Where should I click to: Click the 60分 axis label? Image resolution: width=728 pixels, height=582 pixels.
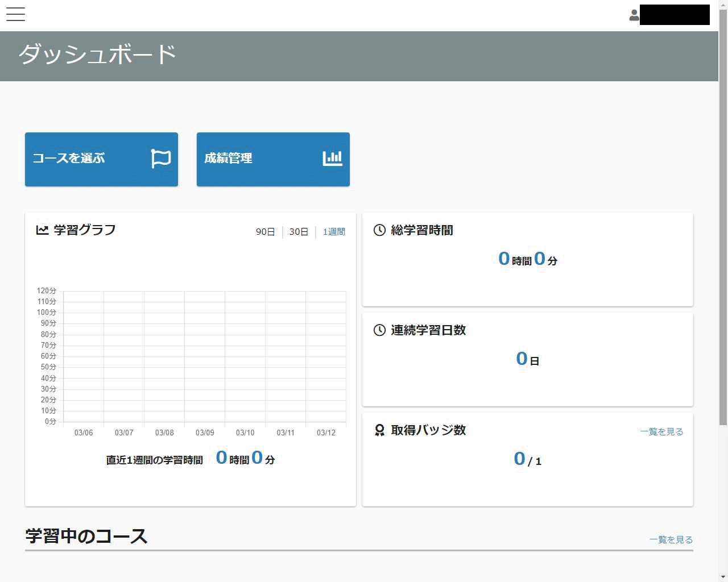pyautogui.click(x=48, y=356)
